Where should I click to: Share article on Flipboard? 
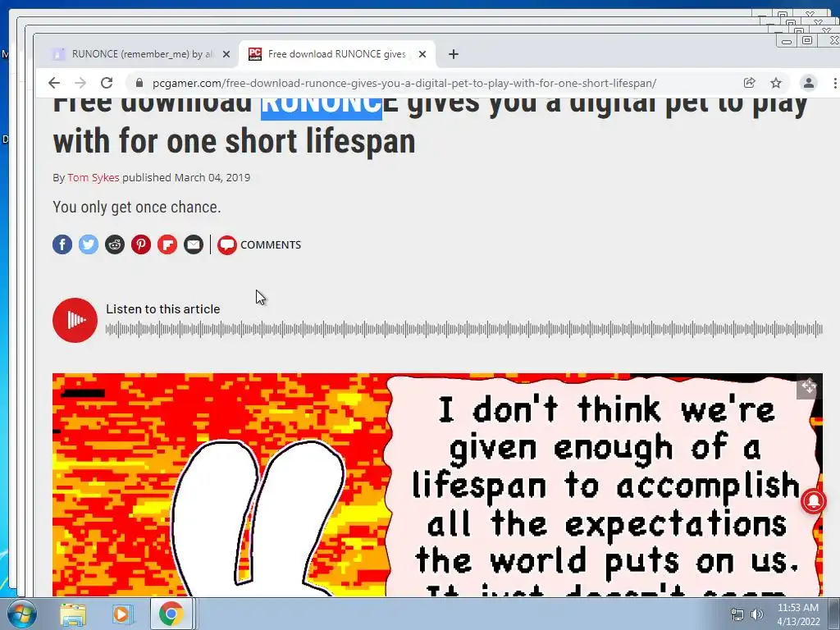pyautogui.click(x=167, y=244)
